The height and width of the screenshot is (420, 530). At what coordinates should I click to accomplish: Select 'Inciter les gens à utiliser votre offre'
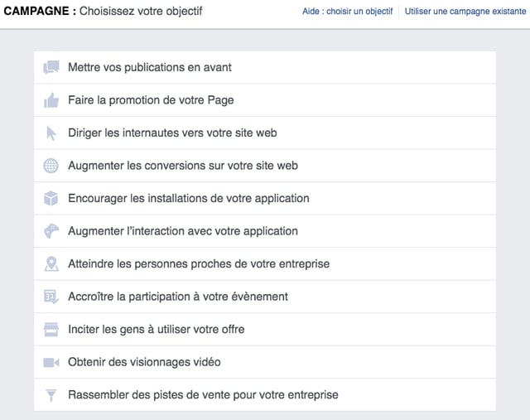(x=157, y=330)
